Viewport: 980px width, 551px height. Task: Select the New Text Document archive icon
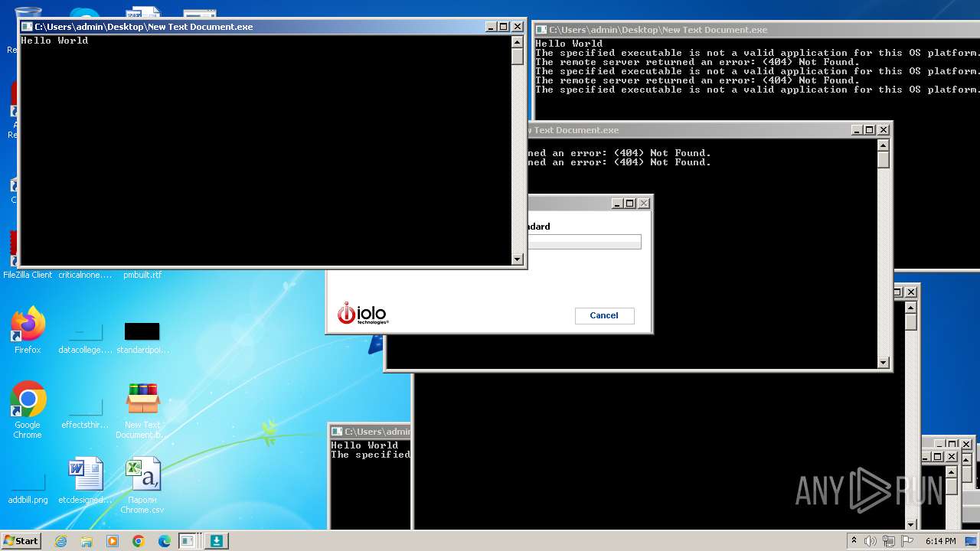(142, 409)
